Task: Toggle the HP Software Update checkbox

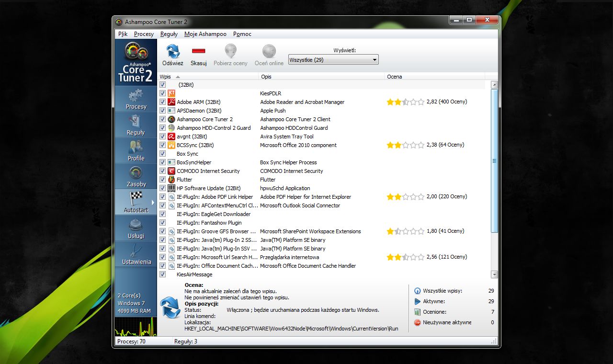Action: (x=163, y=188)
